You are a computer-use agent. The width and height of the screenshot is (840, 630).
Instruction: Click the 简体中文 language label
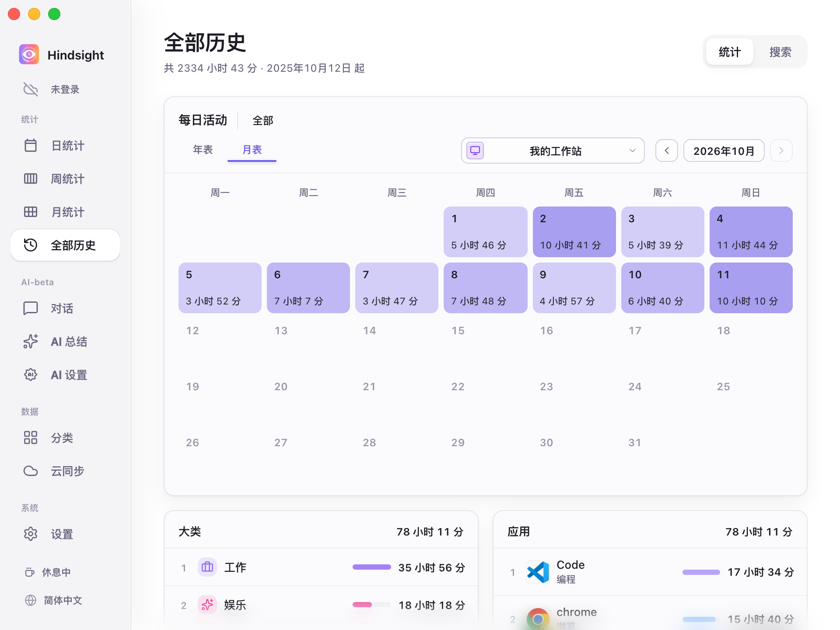63,600
